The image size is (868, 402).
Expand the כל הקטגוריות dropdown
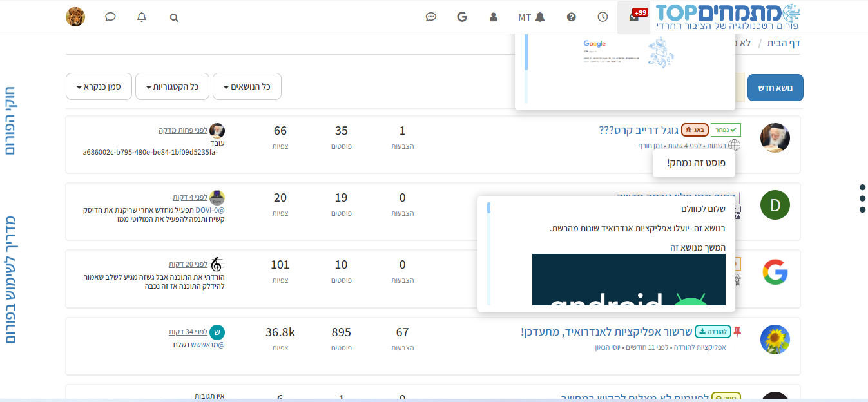[x=172, y=86]
